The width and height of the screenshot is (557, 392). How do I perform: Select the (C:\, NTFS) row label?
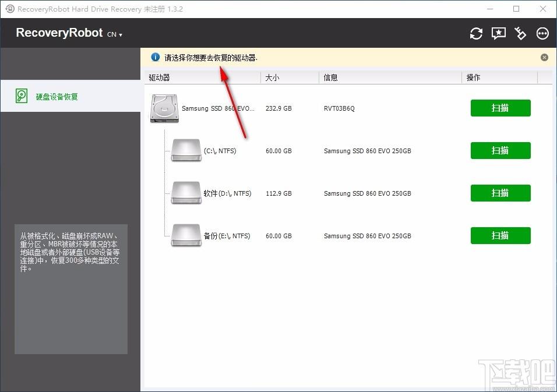(x=220, y=151)
